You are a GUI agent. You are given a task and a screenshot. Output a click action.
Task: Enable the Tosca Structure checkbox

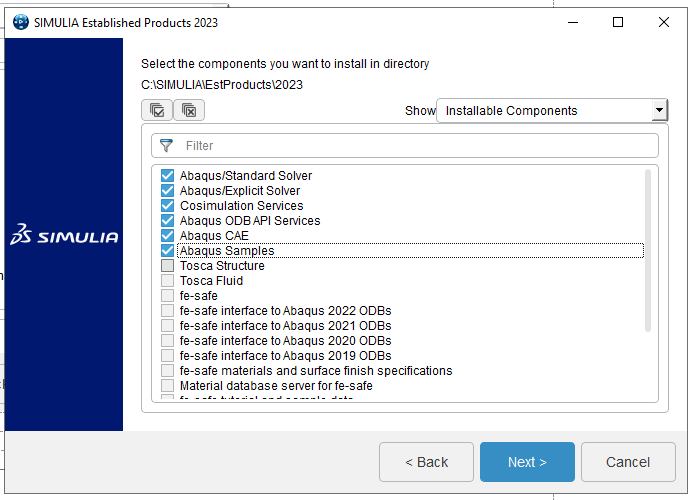pos(167,266)
